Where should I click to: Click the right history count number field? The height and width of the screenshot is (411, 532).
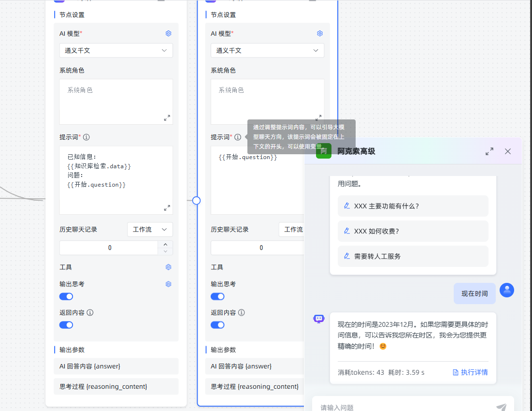click(x=258, y=248)
